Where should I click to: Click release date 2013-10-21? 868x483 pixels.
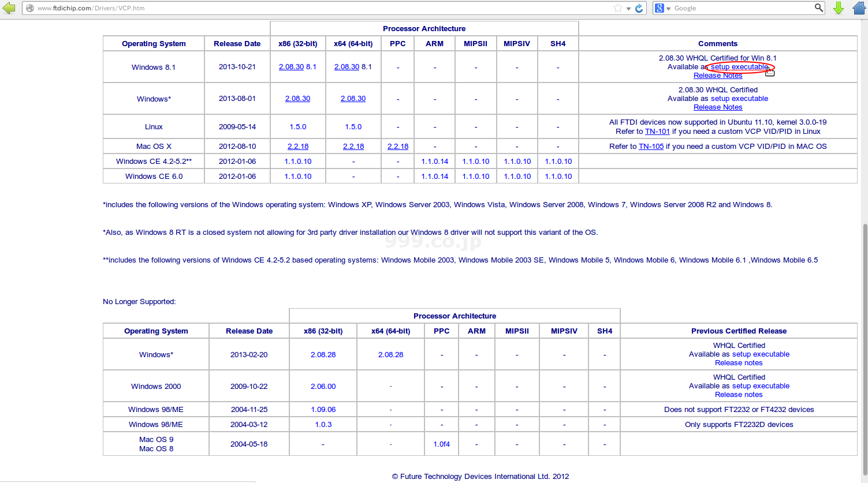[237, 67]
